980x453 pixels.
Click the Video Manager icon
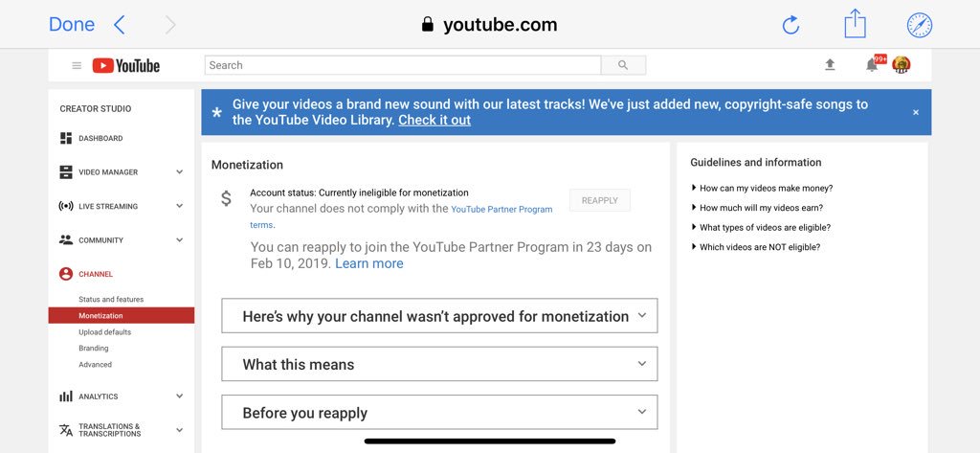tap(66, 172)
